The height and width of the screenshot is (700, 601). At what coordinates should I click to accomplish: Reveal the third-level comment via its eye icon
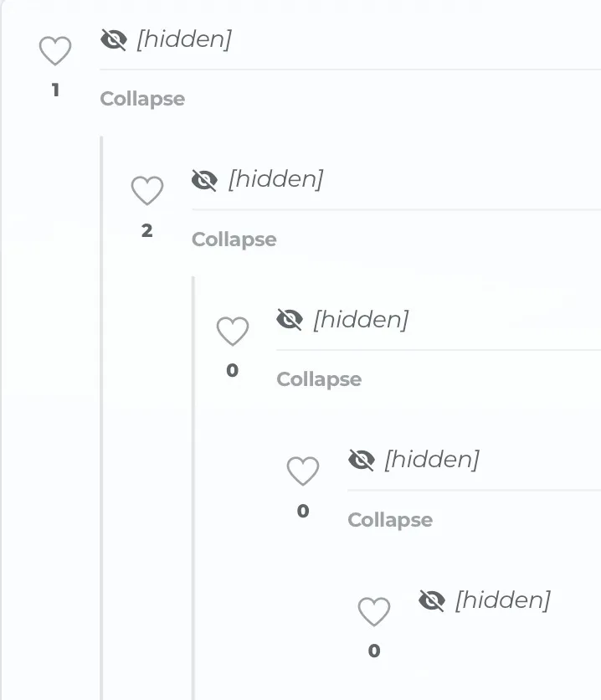pos(290,320)
